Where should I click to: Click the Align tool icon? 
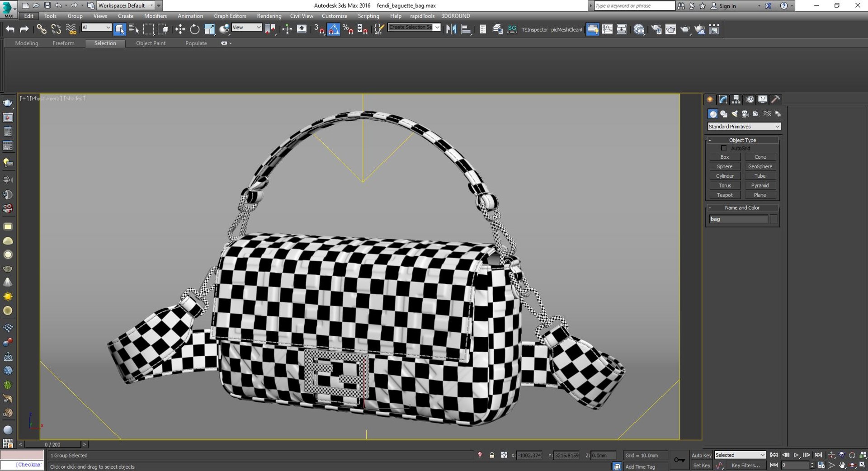click(466, 29)
